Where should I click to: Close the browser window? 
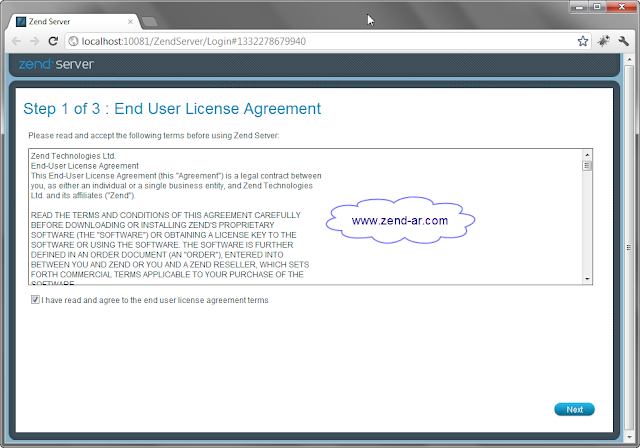pos(622,7)
